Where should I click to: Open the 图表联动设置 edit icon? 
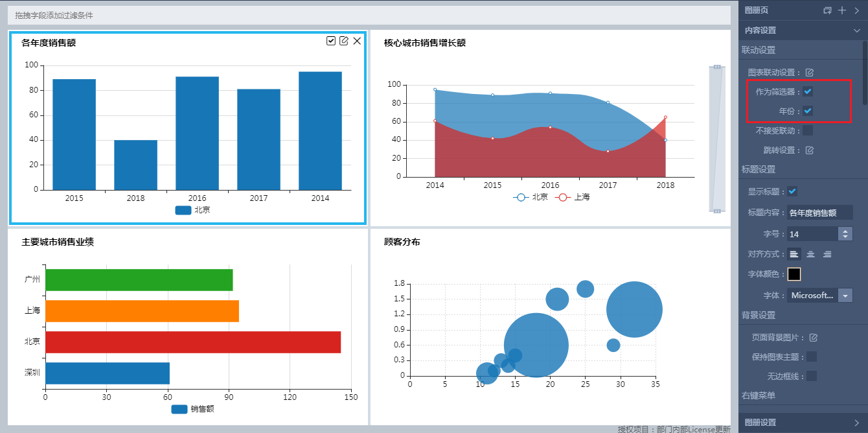click(x=809, y=73)
